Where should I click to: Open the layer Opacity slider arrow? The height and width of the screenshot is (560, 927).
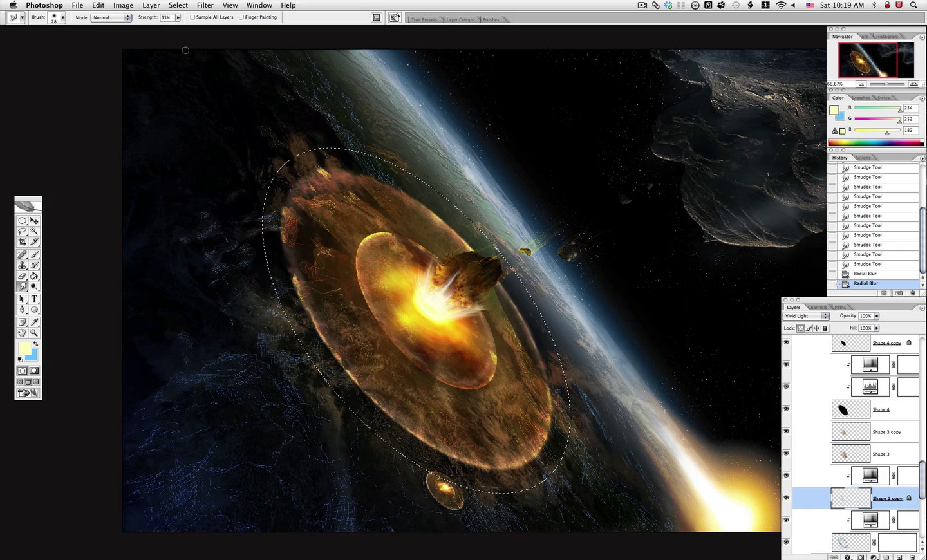tap(876, 316)
